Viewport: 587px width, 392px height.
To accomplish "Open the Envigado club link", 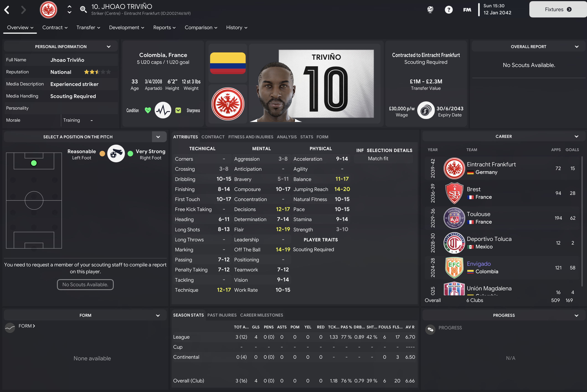I will coord(479,264).
